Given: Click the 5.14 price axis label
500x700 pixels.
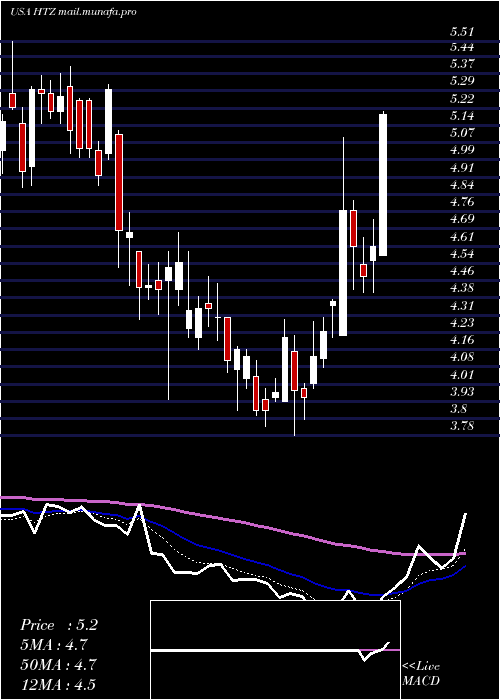Looking at the screenshot, I should (x=461, y=116).
